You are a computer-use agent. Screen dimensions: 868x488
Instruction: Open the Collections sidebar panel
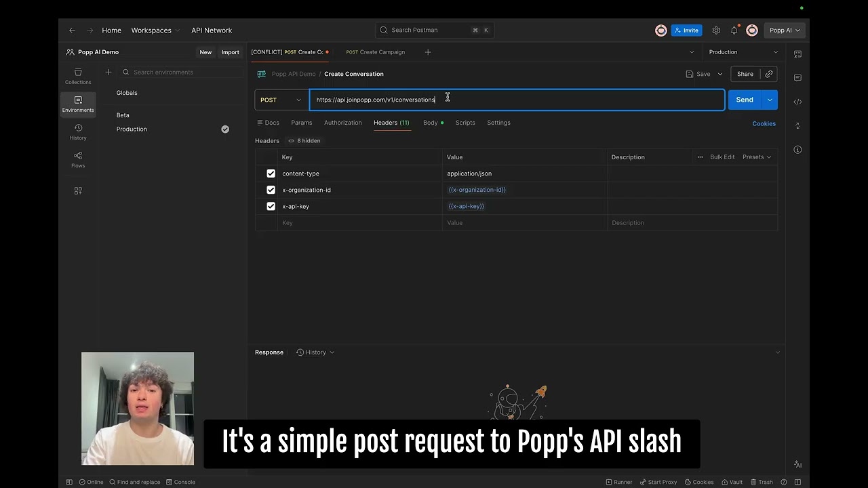[78, 76]
